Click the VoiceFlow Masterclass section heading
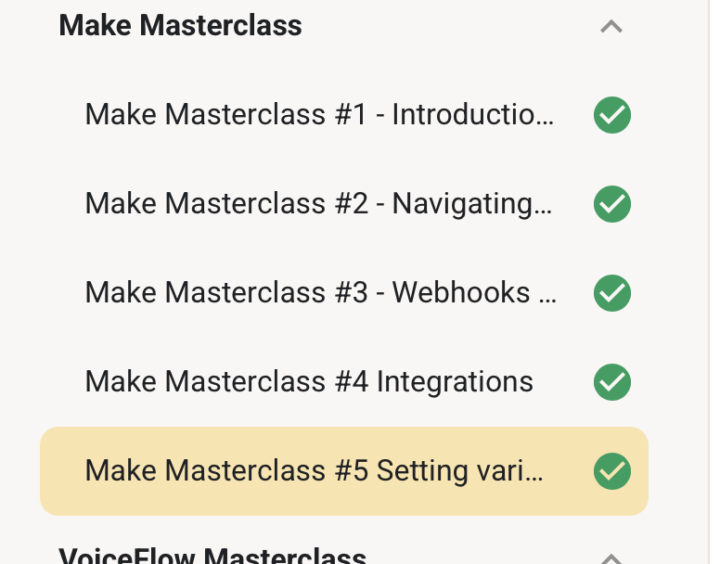 [212, 556]
